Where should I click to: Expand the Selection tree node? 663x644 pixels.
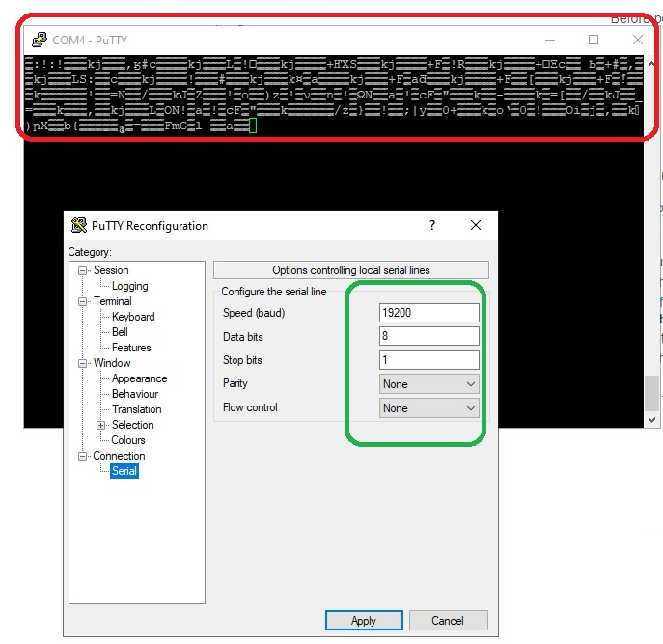[x=101, y=425]
